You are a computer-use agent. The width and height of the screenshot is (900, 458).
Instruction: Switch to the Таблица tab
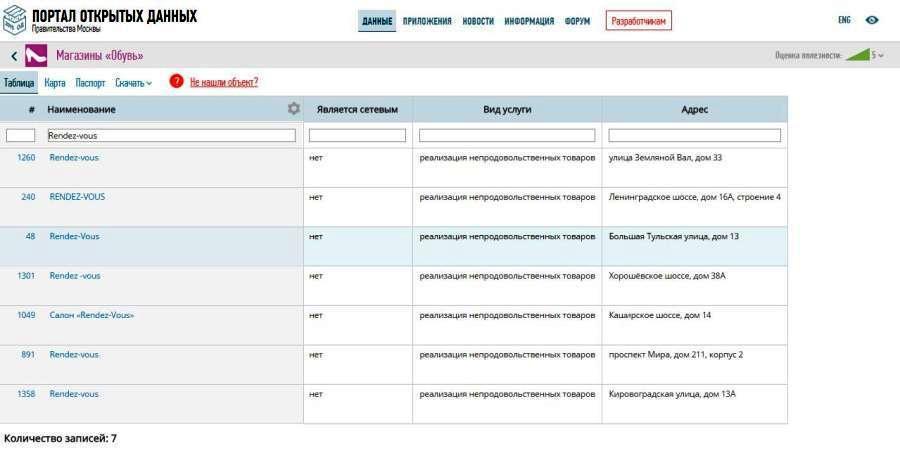click(x=19, y=83)
